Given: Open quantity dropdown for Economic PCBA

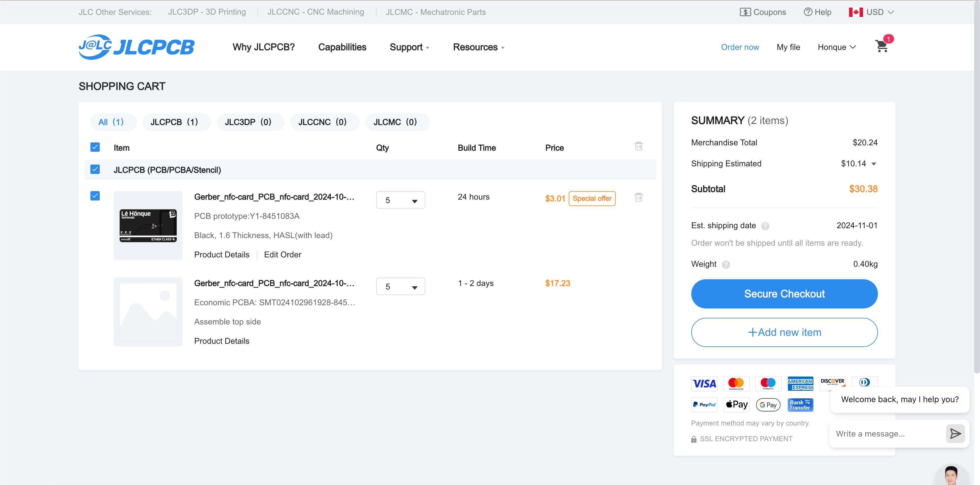Looking at the screenshot, I should pyautogui.click(x=400, y=286).
